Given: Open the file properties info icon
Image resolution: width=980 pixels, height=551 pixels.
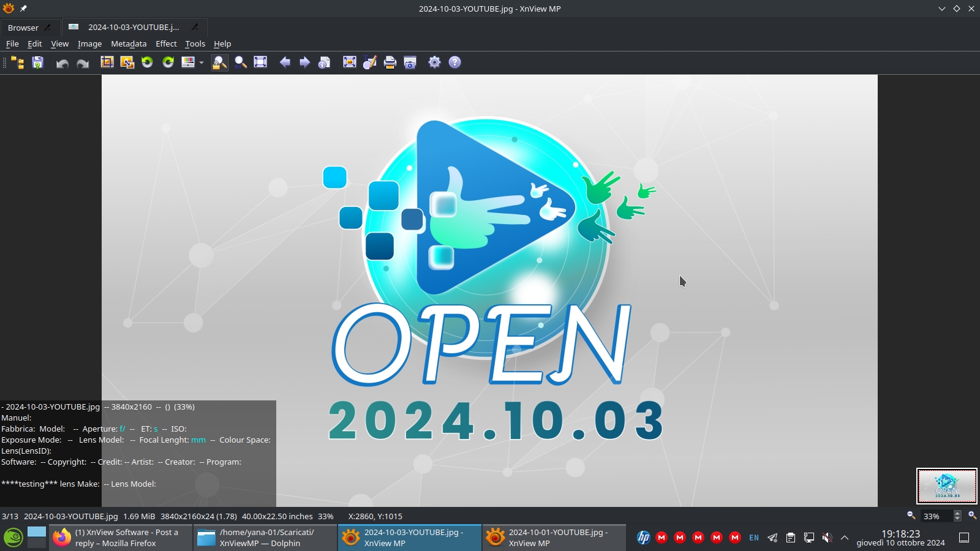Looking at the screenshot, I should click(325, 62).
